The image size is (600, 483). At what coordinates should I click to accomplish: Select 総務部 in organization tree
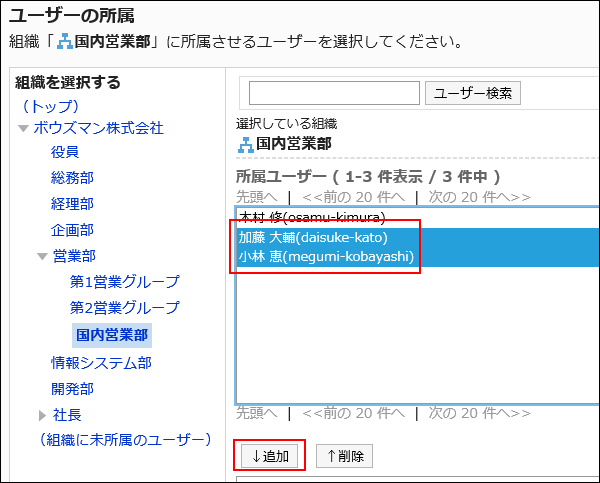(x=72, y=178)
